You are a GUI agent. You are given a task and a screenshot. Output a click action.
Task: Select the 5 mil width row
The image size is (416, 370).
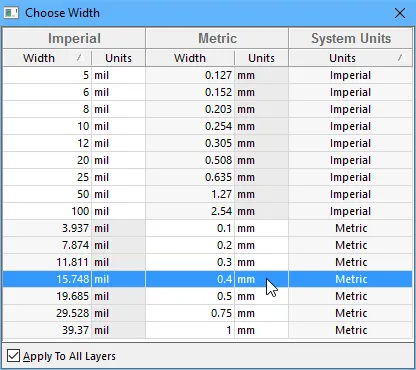[x=208, y=75]
